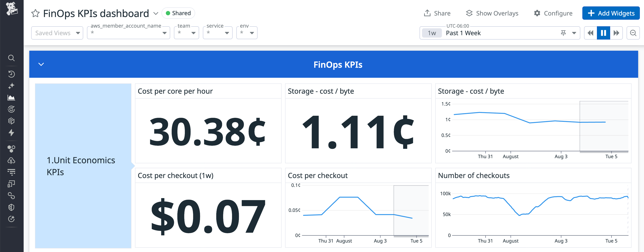Screen dimensions: 644x252
Task: Click the lightning bolt workflows icon
Action: 12,133
